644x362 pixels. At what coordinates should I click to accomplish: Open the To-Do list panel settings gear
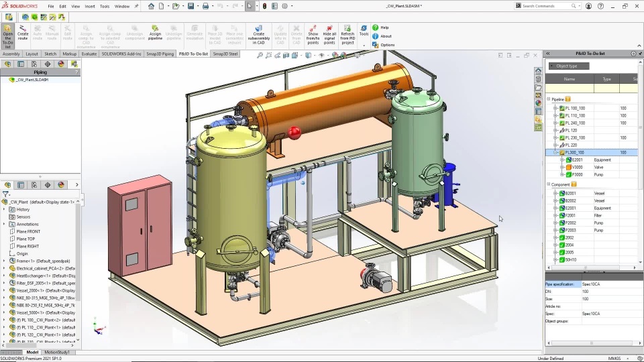633,54
